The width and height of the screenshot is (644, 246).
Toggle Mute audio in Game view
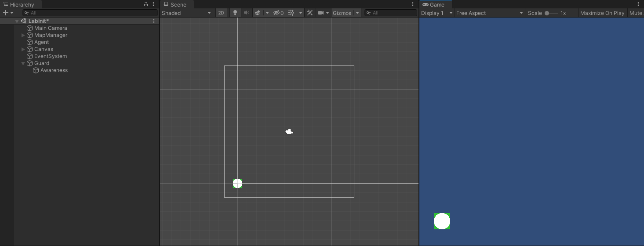point(636,13)
